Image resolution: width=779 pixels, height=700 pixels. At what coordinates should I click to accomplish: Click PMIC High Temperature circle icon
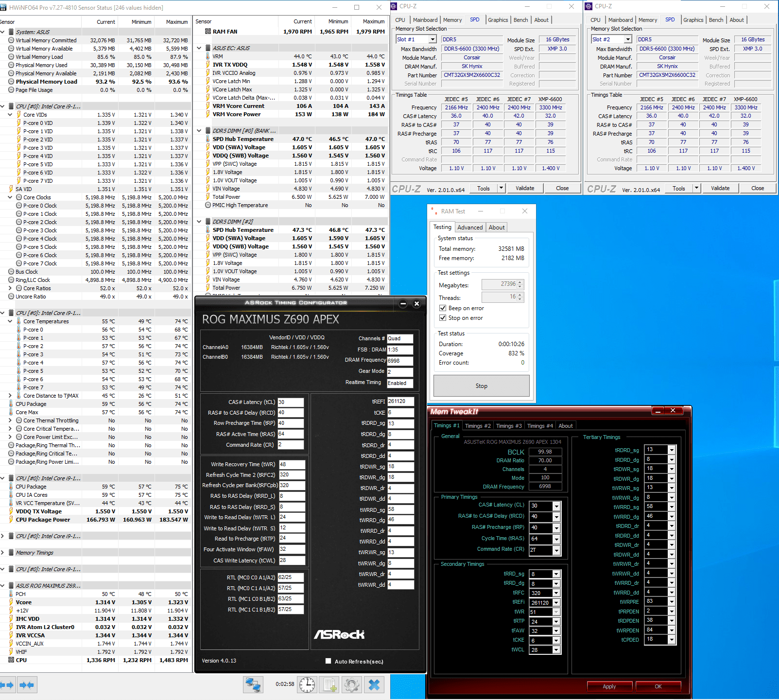tap(208, 205)
